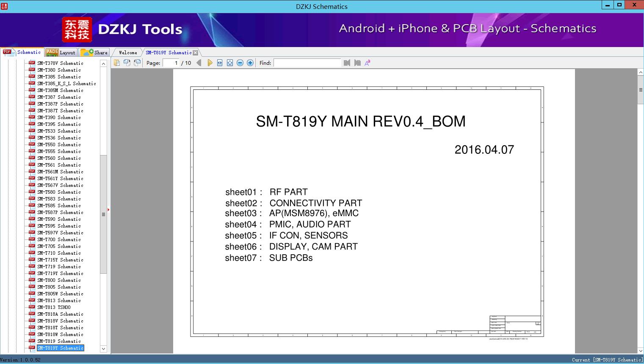Viewport: 644px width, 364px height.
Task: Click the PDF icon beside SM-T395 Schematic
Action: tap(32, 124)
